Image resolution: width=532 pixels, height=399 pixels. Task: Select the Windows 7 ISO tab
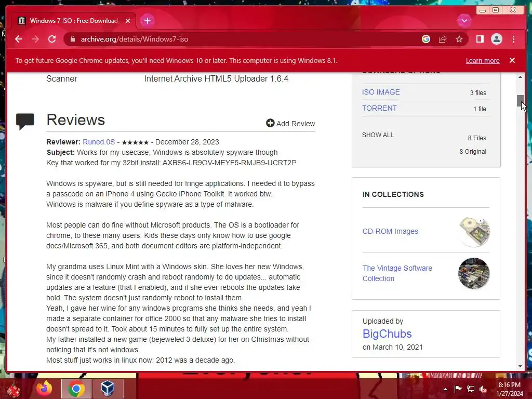click(74, 21)
